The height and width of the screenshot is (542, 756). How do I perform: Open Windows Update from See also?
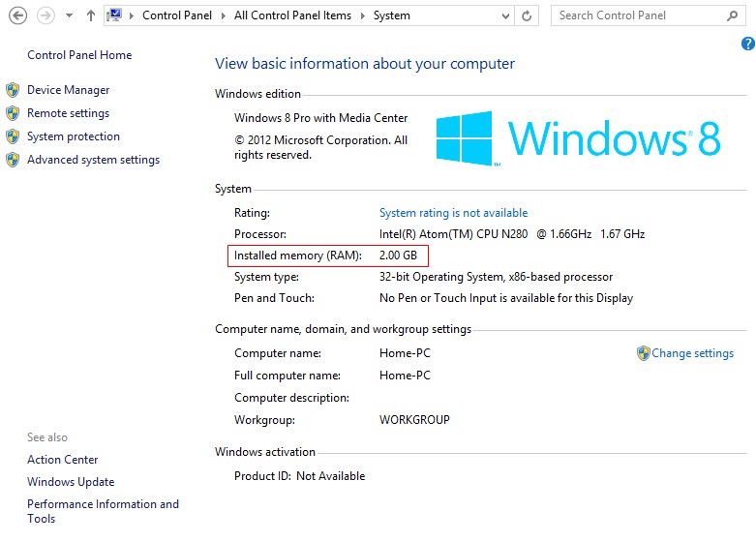71,482
